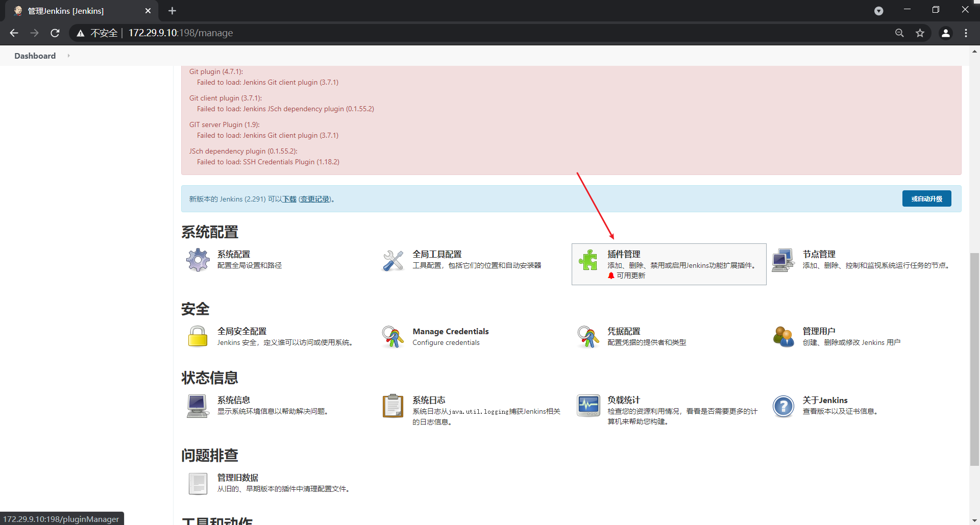The image size is (980, 525).
Task: Click the 'Configure credentials' description text
Action: (x=446, y=342)
